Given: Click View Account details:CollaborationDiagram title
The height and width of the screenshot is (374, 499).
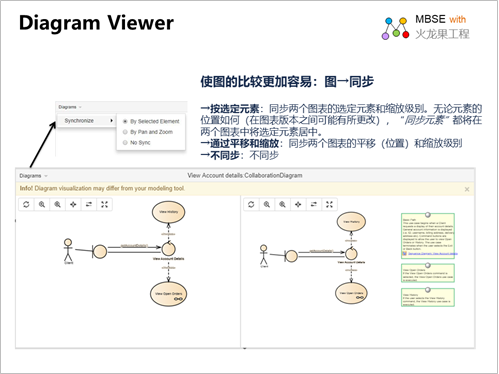Looking at the screenshot, I should [245, 175].
